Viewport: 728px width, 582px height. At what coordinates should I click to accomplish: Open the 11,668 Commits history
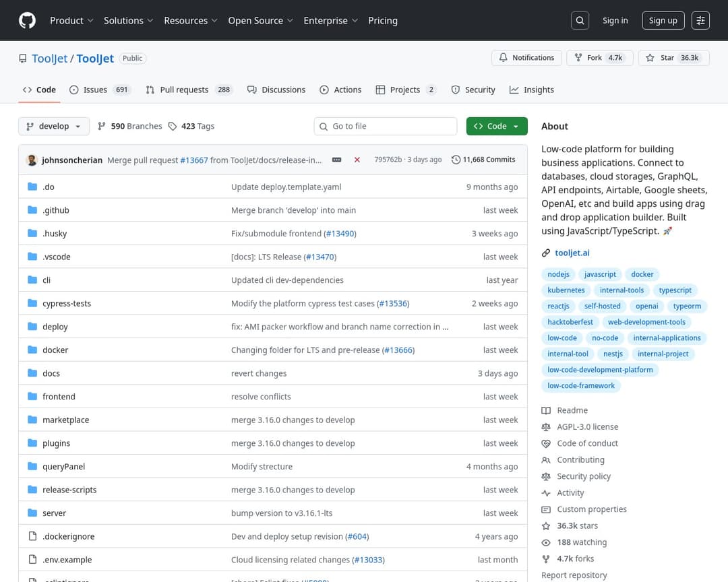(483, 160)
